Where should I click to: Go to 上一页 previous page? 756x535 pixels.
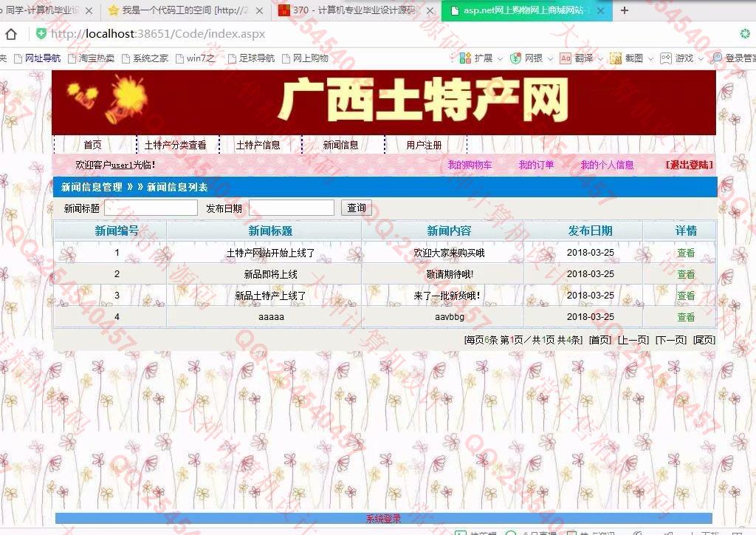(x=633, y=340)
